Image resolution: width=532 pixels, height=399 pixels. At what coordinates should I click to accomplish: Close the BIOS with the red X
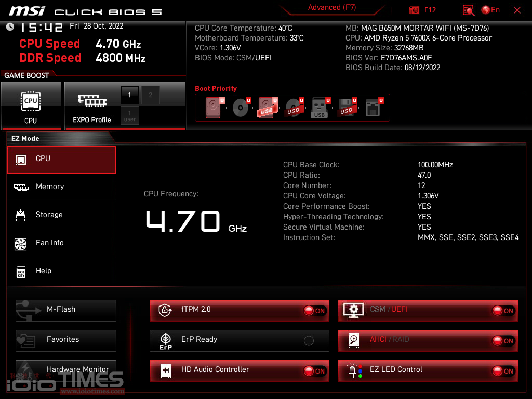[x=517, y=10]
